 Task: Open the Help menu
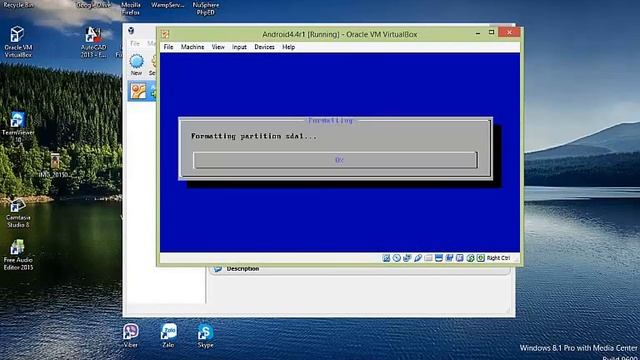[x=288, y=47]
